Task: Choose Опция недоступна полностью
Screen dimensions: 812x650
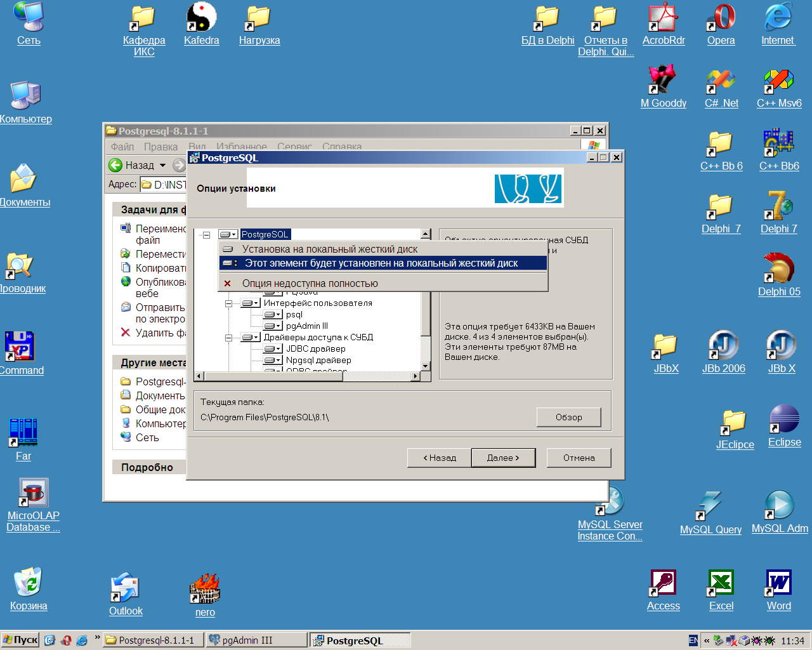Action: coord(383,283)
